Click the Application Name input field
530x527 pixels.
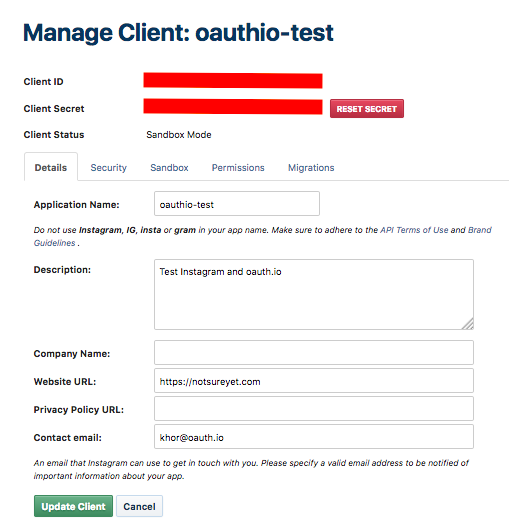237,203
